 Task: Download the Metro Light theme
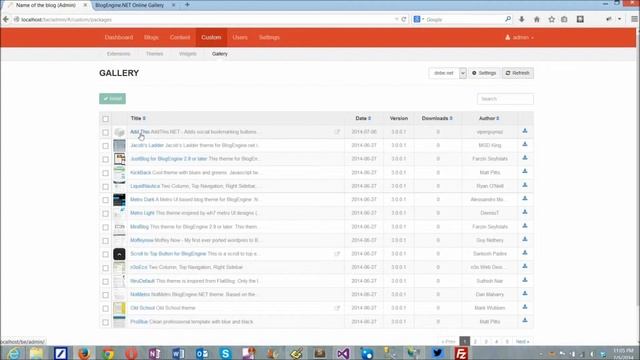tap(525, 212)
